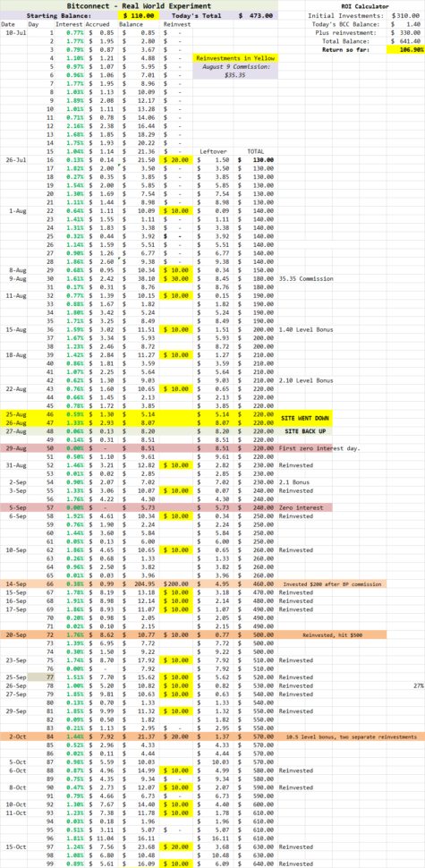Screen dimensions: 425x868
Task: Click the $310.00 initial investments value
Action: (406, 16)
